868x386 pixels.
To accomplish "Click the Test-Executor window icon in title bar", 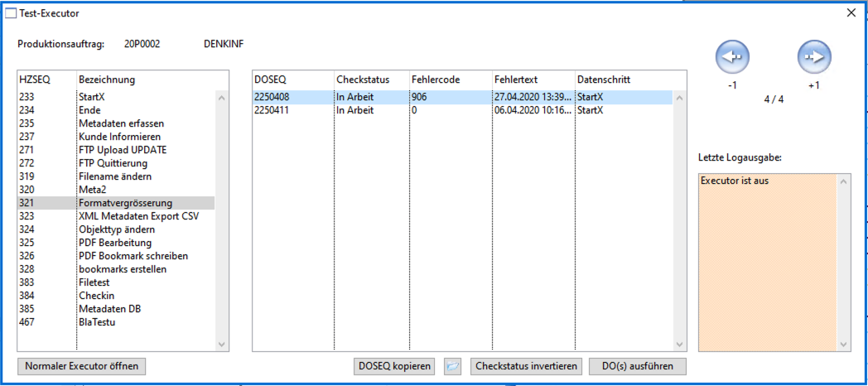I will tap(11, 13).
